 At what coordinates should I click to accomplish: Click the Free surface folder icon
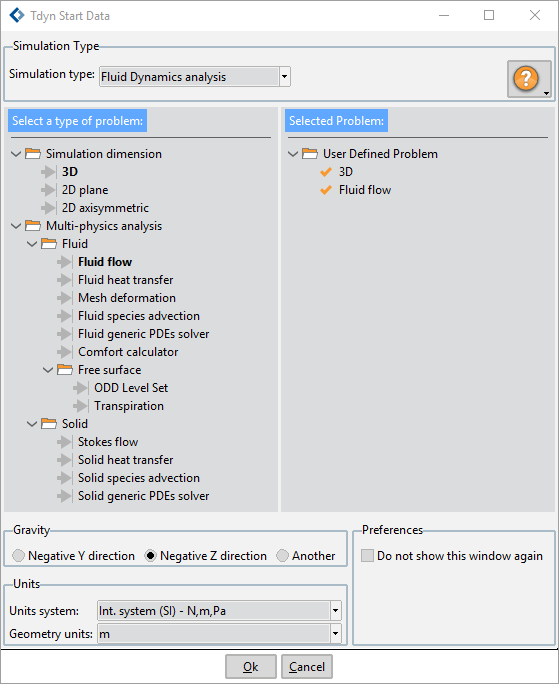(65, 370)
